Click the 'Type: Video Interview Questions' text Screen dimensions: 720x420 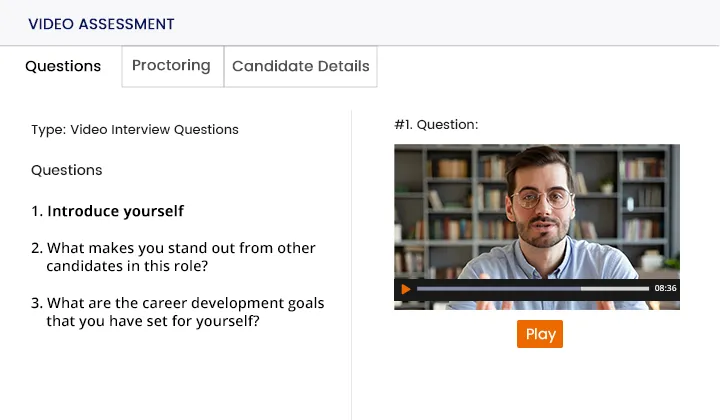pyautogui.click(x=135, y=129)
